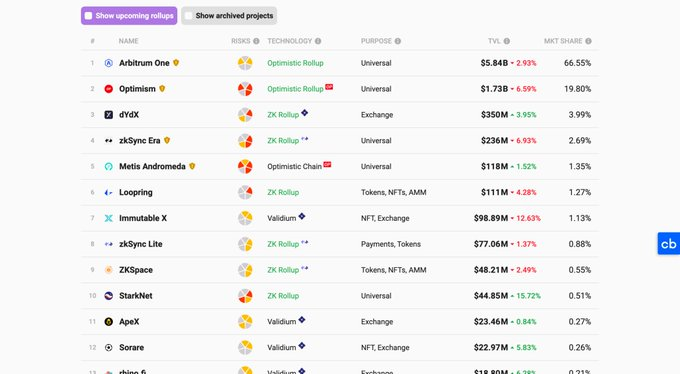Click Loopring's risk pie chart
680x374 pixels.
pos(245,192)
